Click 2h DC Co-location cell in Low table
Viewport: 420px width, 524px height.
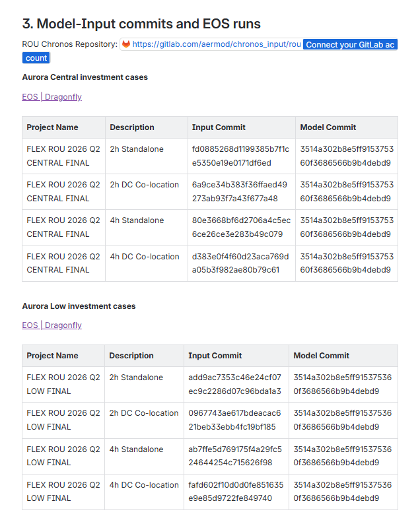point(144,420)
